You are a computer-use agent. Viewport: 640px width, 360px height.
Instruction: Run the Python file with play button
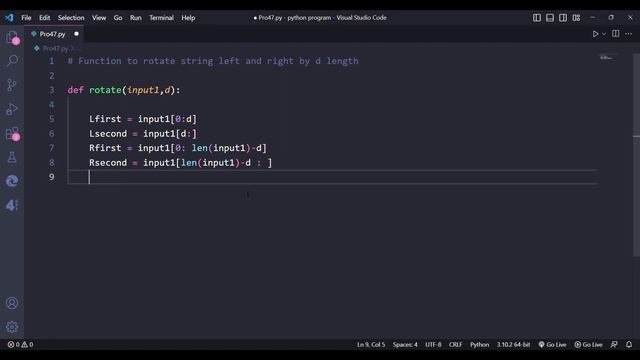click(x=595, y=34)
